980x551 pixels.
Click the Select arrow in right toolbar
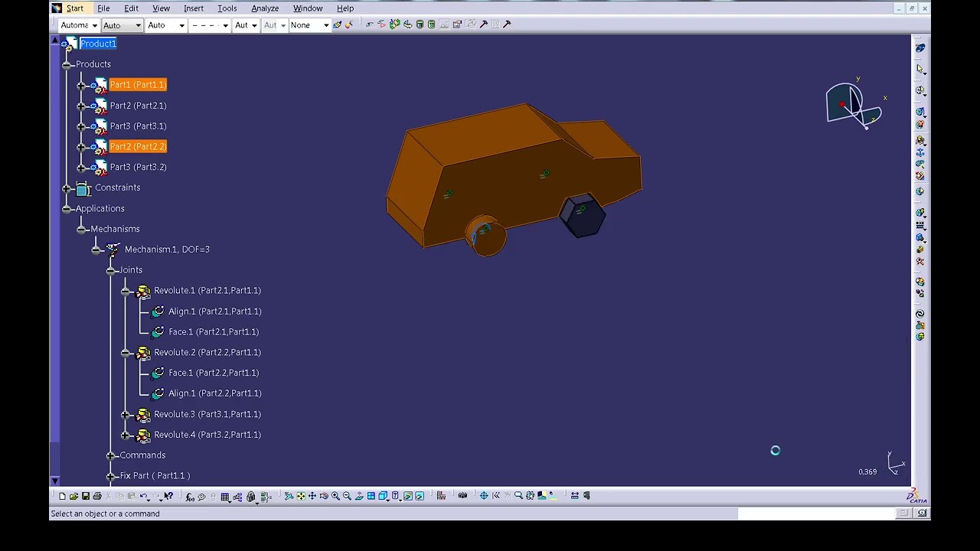click(920, 69)
